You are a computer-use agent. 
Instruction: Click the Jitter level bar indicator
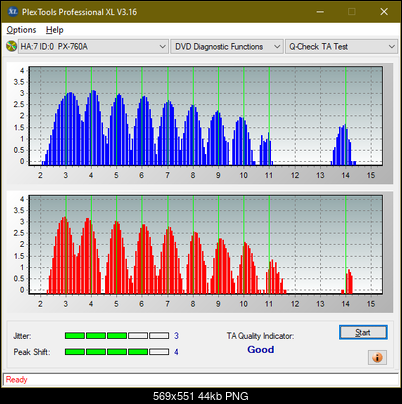tap(117, 336)
